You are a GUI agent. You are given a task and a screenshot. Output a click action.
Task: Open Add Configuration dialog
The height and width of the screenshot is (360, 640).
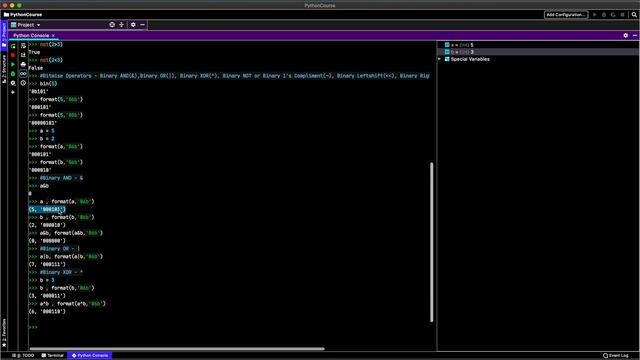(566, 15)
